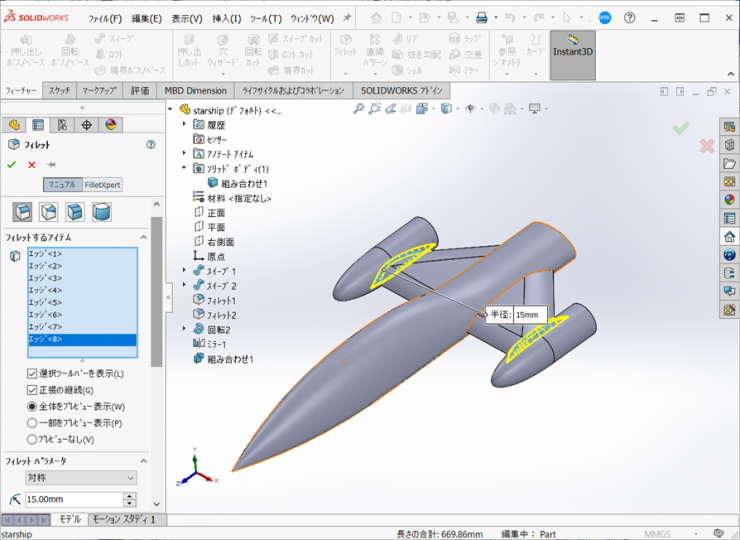Uncheck 選択ツールバーを表示 checkbox
Image resolution: width=740 pixels, height=540 pixels.
click(x=33, y=374)
